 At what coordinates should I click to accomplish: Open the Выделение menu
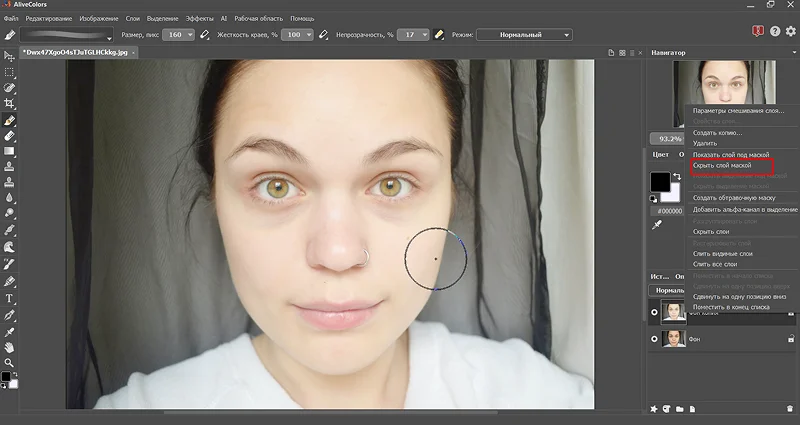(162, 18)
